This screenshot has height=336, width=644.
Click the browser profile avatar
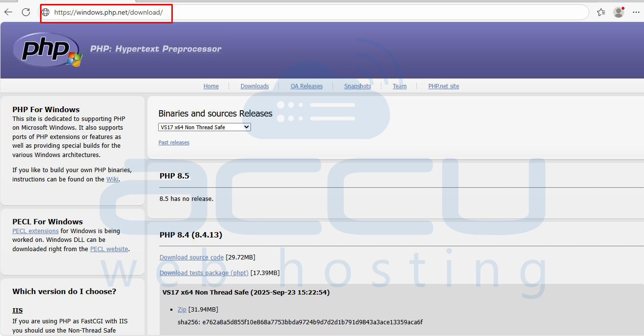tap(618, 12)
